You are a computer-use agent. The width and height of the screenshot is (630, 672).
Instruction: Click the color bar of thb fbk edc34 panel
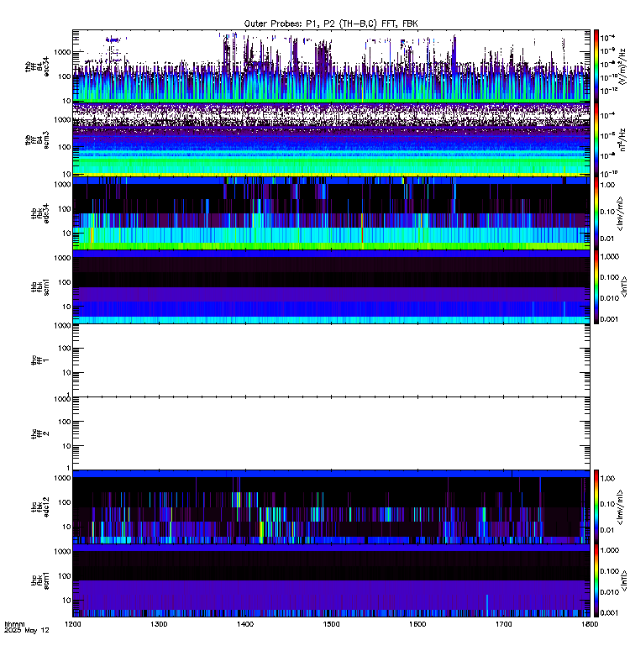point(596,213)
